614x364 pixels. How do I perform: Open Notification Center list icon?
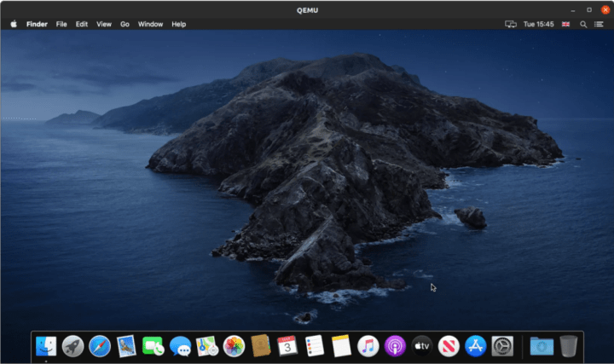600,24
